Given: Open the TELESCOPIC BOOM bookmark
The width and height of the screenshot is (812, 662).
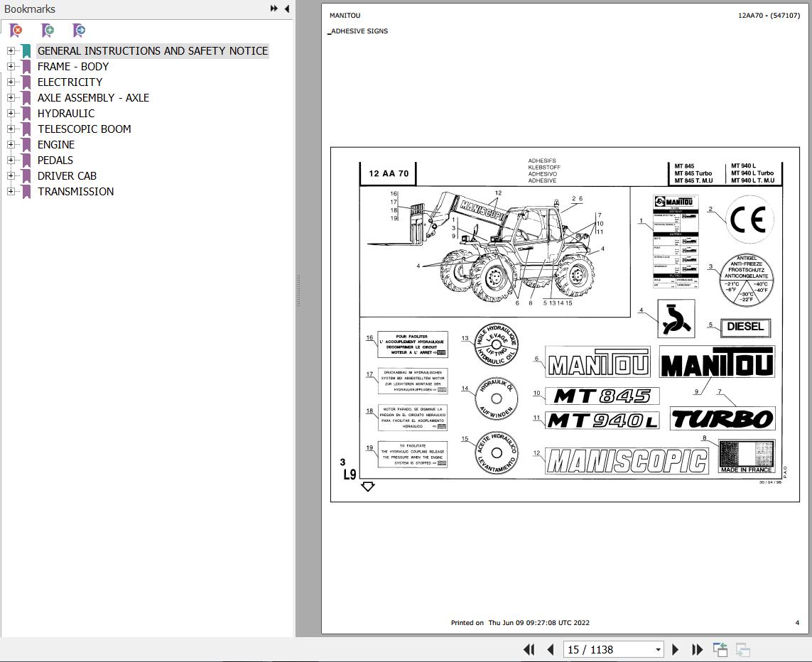Looking at the screenshot, I should click(84, 129).
